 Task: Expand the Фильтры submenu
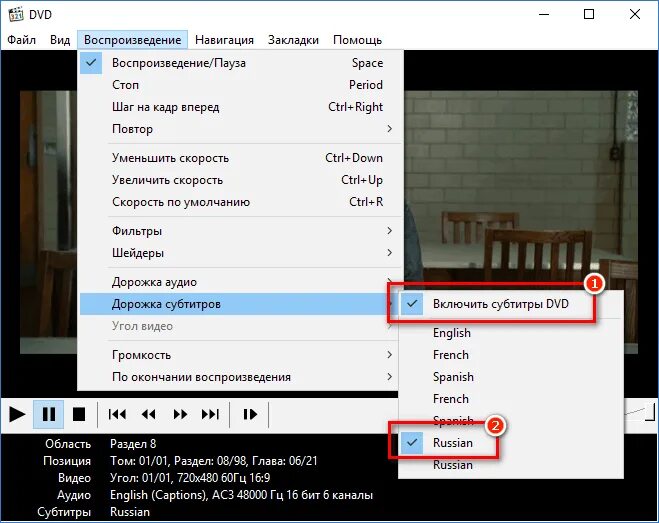(x=240, y=231)
